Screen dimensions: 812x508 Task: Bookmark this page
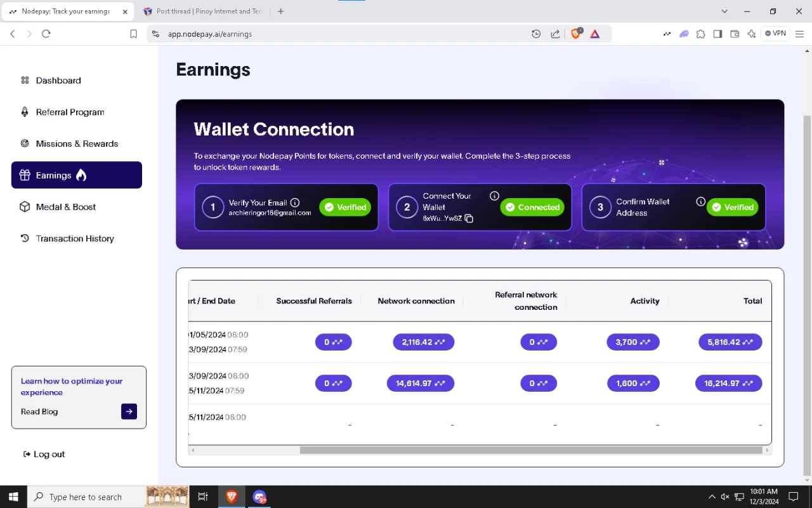click(133, 34)
